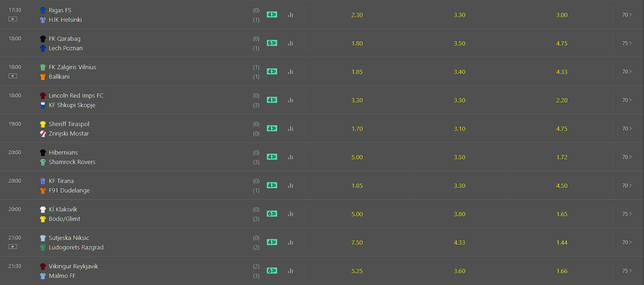Select draw odds 3.10 for Sheriff Tiraspol match
Image resolution: width=644 pixels, height=285 pixels.
click(459, 128)
